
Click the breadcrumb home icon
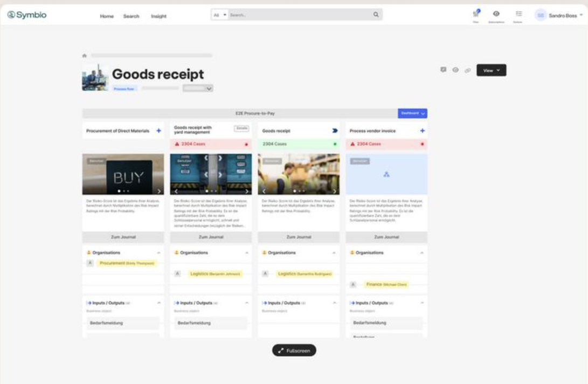point(85,56)
